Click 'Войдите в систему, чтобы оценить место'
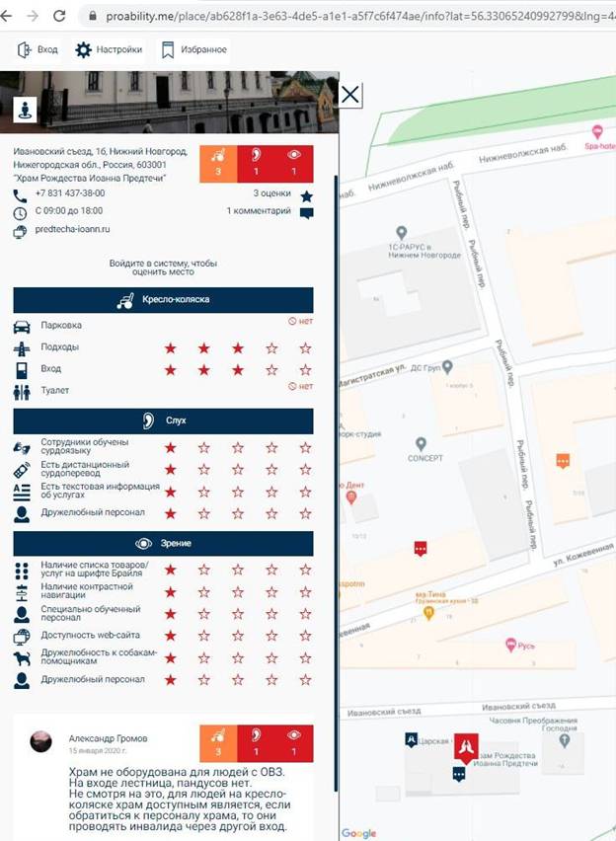 (x=163, y=268)
